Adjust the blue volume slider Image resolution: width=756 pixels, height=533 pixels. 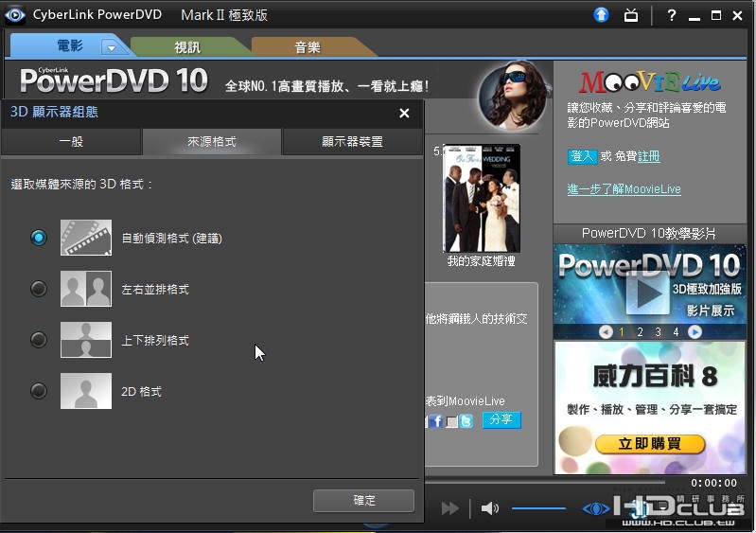tap(538, 508)
